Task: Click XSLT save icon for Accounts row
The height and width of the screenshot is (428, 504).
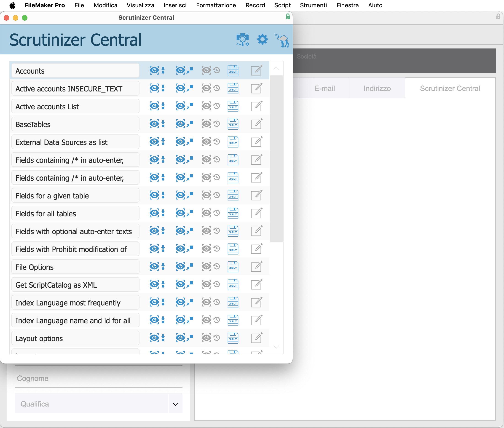Action: pos(233,71)
